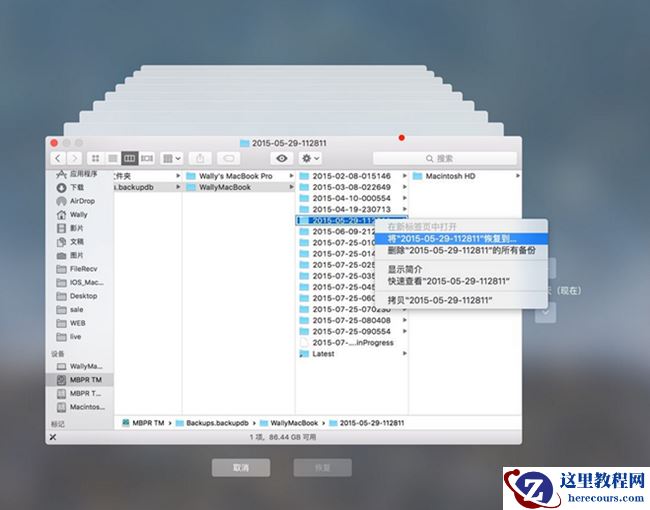Open the WEB folder in sidebar
This screenshot has width=650, height=510.
tap(79, 323)
